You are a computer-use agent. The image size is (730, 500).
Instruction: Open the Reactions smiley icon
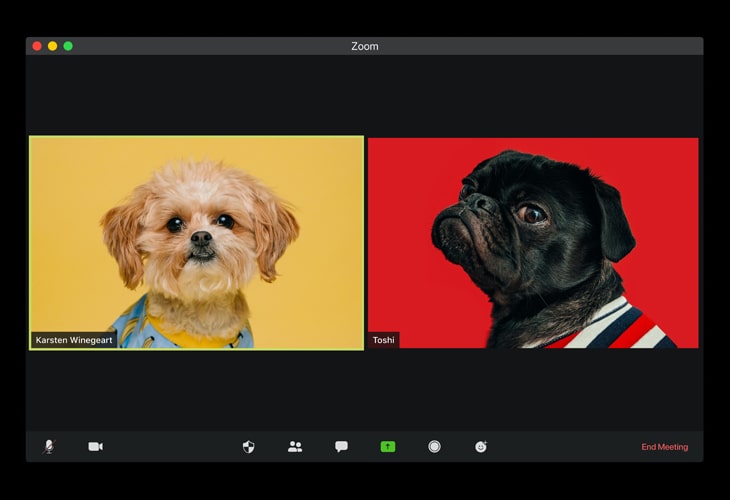tap(481, 446)
